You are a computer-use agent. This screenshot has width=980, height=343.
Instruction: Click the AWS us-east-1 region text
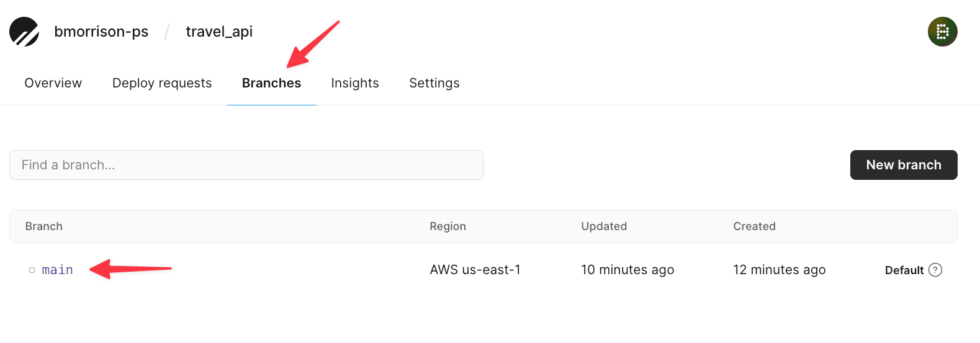coord(475,270)
